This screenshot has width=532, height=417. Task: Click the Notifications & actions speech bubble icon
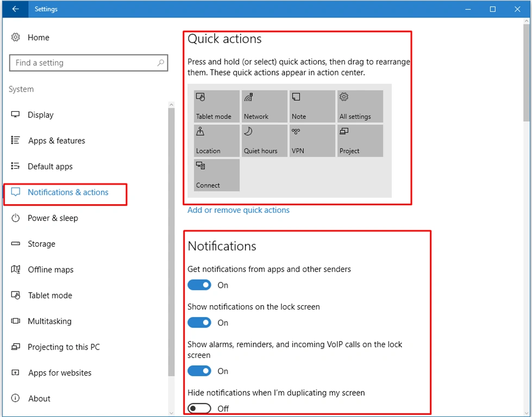pyautogui.click(x=16, y=192)
